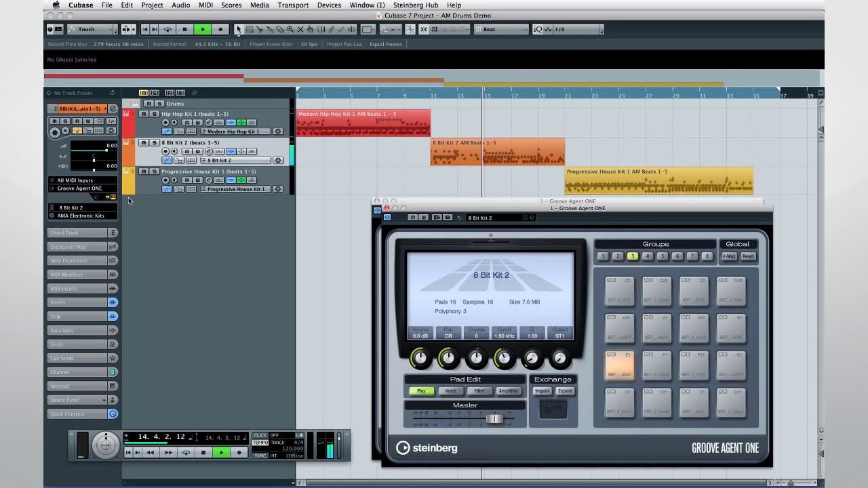Select group 3 in Groove Agent
Image resolution: width=868 pixels, height=488 pixels.
pyautogui.click(x=632, y=256)
